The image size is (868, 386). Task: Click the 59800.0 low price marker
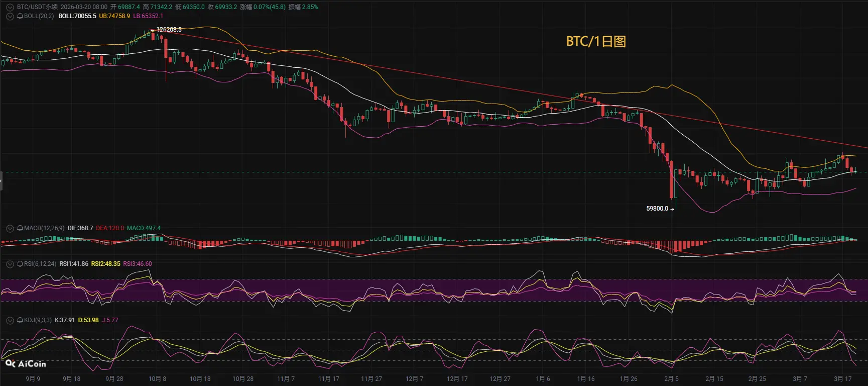[657, 209]
